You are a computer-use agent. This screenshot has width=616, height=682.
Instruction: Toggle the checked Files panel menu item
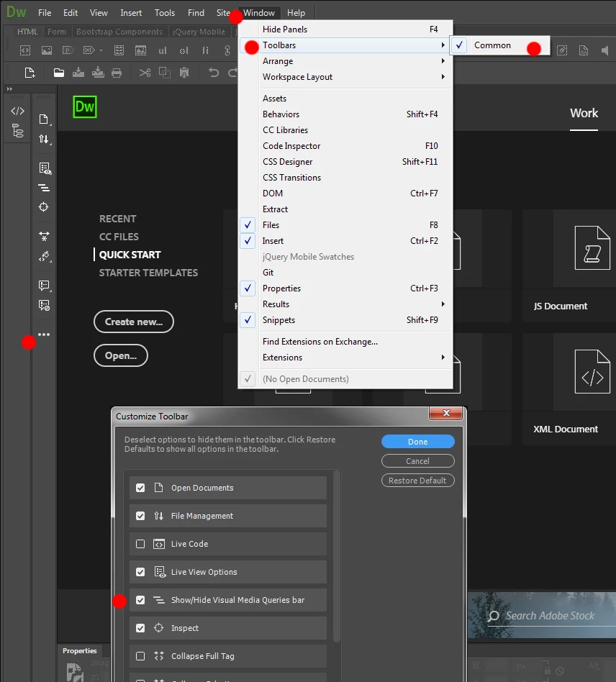345,225
